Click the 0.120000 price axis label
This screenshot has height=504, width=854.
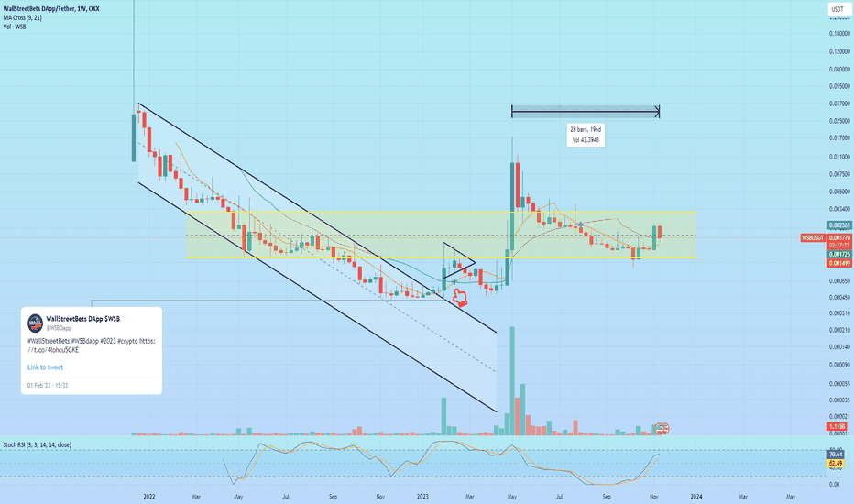[839, 51]
